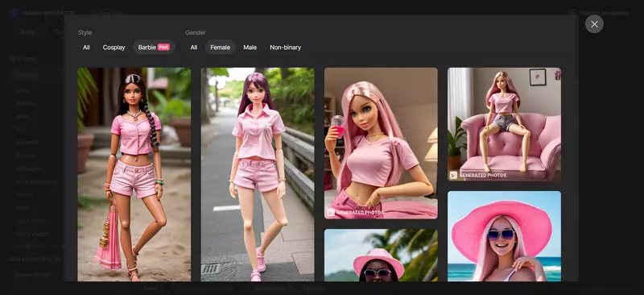Close the templates dialog with the X button
Viewport: 644px width, 295px height.
[594, 24]
